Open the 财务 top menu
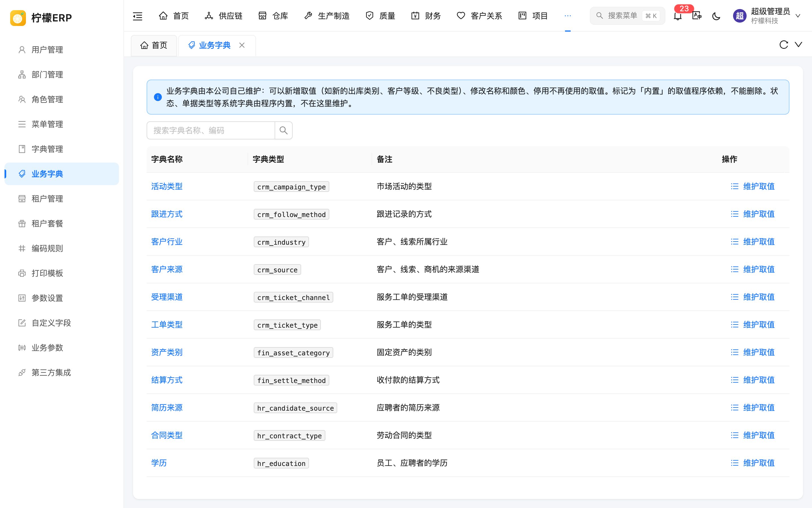 [426, 16]
